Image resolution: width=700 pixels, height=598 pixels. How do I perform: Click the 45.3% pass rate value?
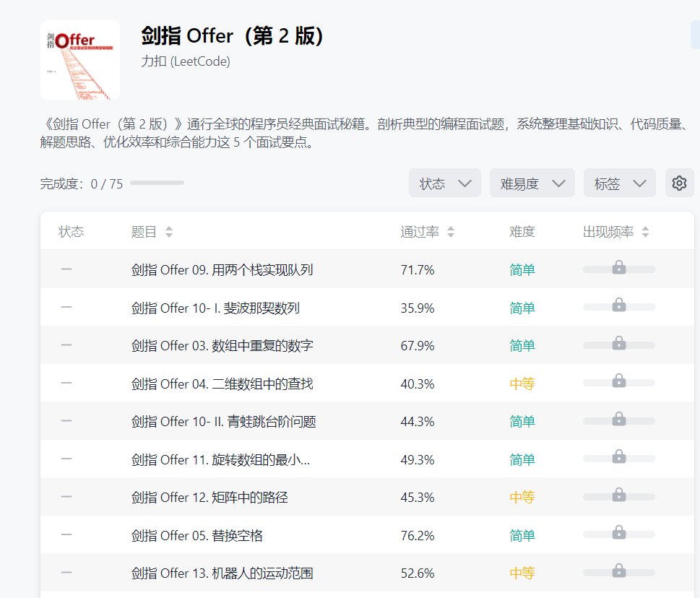418,498
